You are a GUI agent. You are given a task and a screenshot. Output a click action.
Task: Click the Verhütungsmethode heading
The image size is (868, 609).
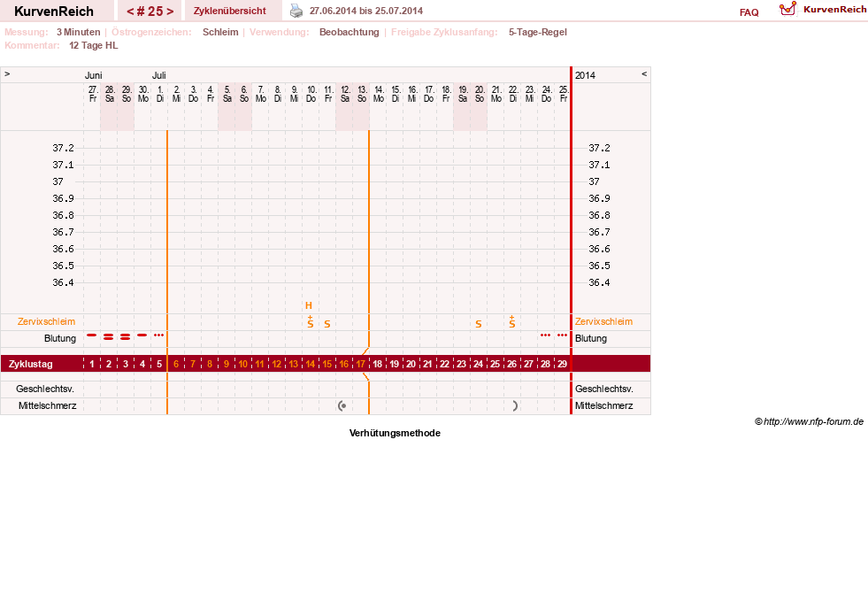395,433
